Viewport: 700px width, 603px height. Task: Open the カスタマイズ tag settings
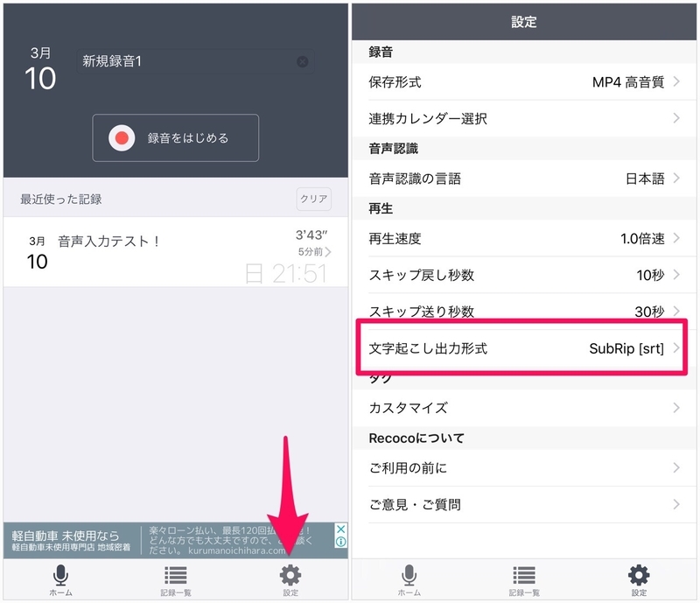click(524, 408)
